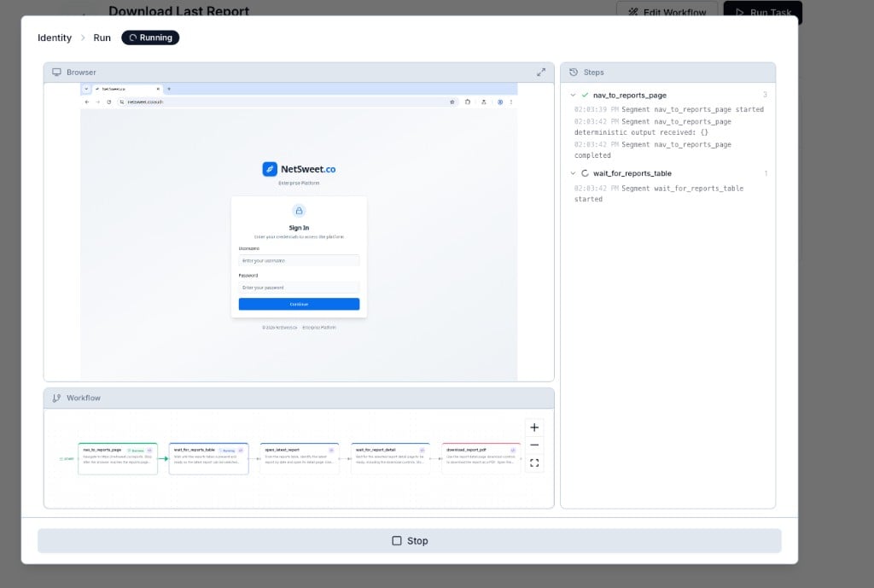Focus the Username input field
Screen dimensions: 874x588
tap(300, 260)
